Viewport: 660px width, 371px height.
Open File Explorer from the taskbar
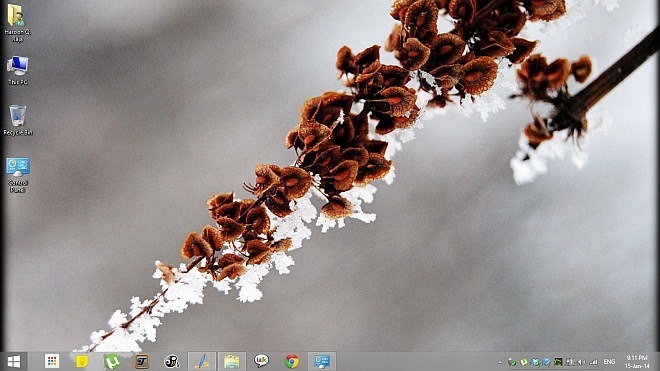tap(232, 361)
